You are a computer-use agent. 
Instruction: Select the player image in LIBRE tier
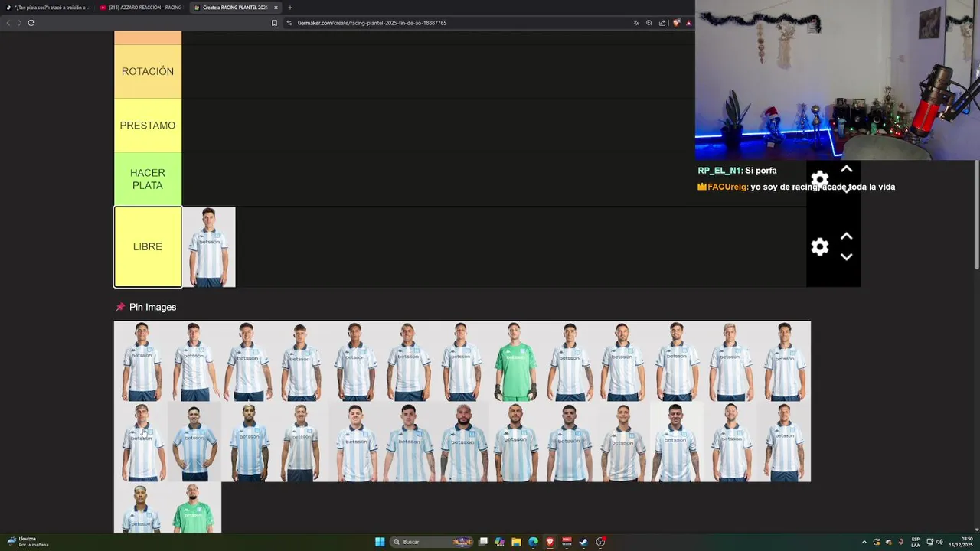209,247
